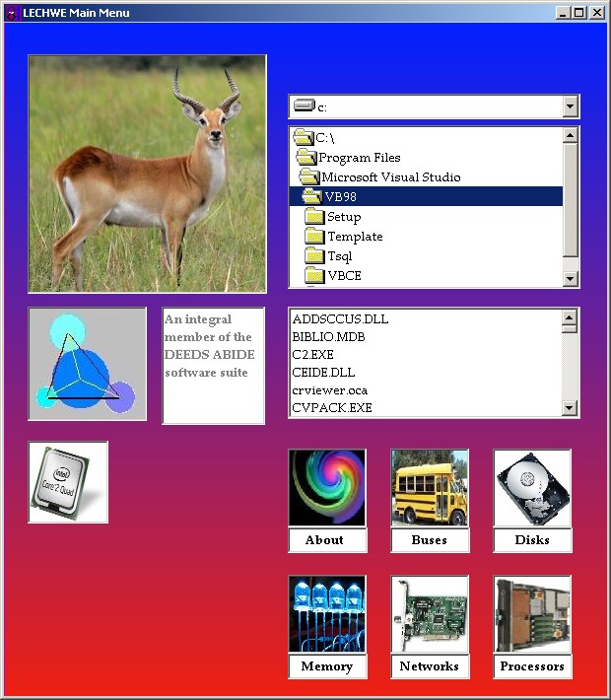Click the DEEDS ABIDE triangle logo
Image resolution: width=611 pixels, height=700 pixels.
tap(88, 364)
